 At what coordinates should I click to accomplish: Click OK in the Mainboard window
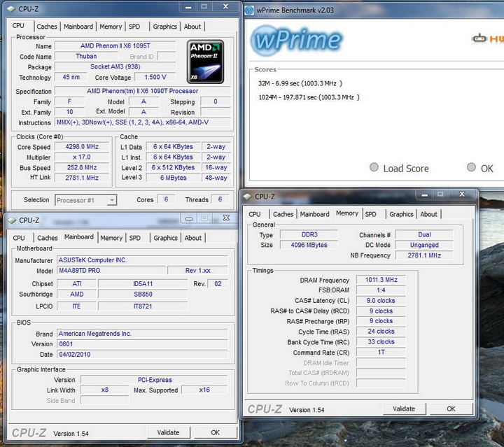click(216, 432)
